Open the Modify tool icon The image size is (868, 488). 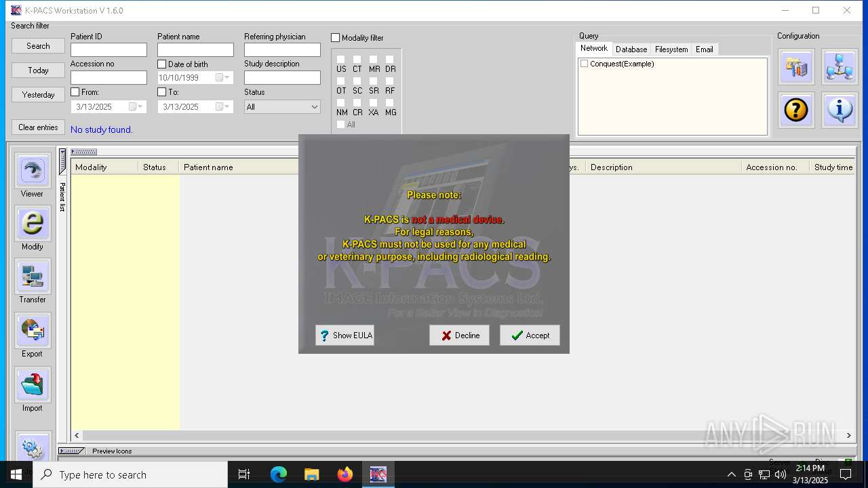[x=33, y=224]
